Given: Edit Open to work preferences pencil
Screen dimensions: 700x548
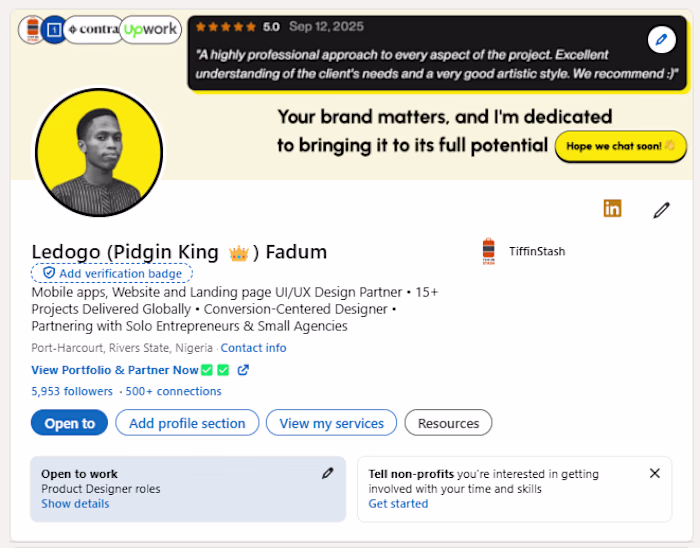Looking at the screenshot, I should coord(327,473).
